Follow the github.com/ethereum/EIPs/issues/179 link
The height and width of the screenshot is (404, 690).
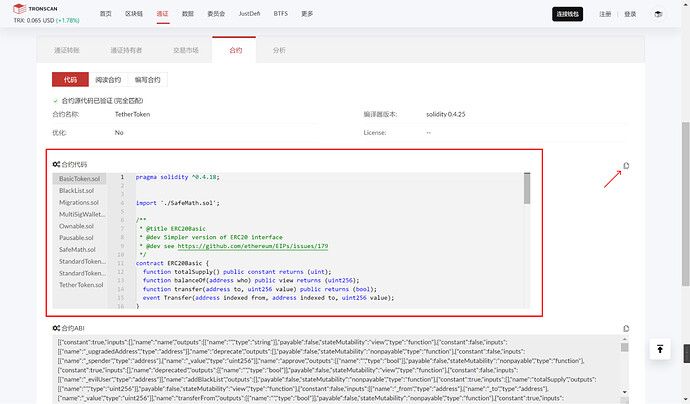253,246
